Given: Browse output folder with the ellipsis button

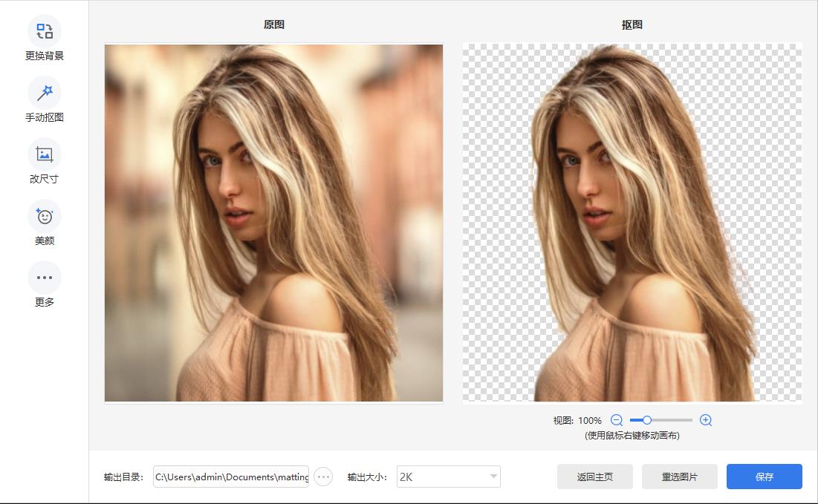Looking at the screenshot, I should click(x=323, y=477).
